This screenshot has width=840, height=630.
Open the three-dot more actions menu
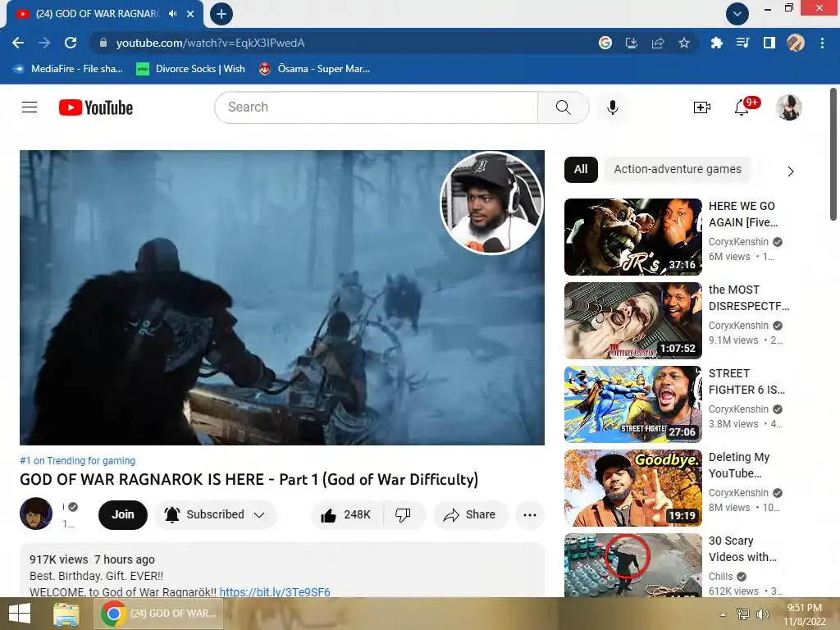[x=530, y=515]
